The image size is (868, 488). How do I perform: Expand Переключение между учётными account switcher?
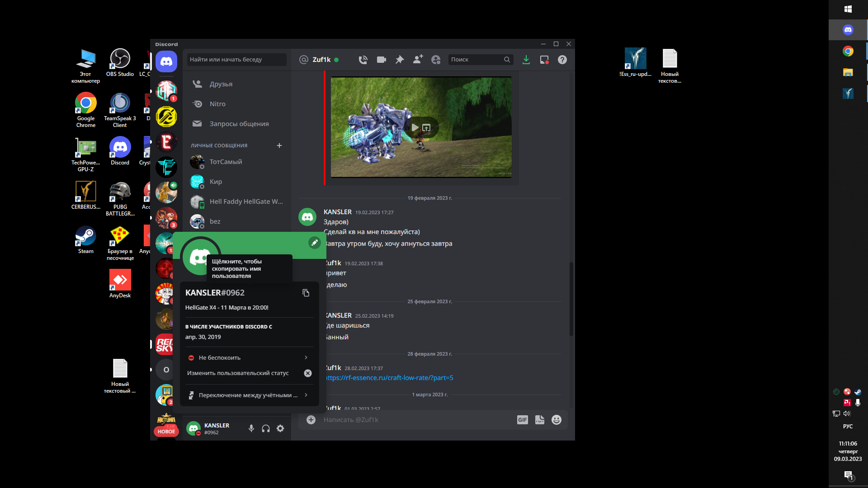click(x=249, y=395)
